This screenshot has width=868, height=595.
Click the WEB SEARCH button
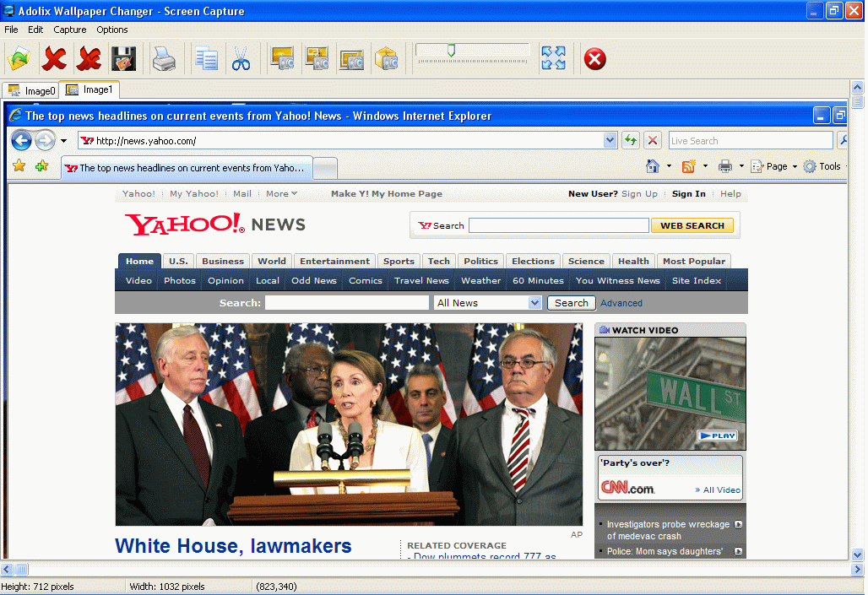pyautogui.click(x=692, y=225)
